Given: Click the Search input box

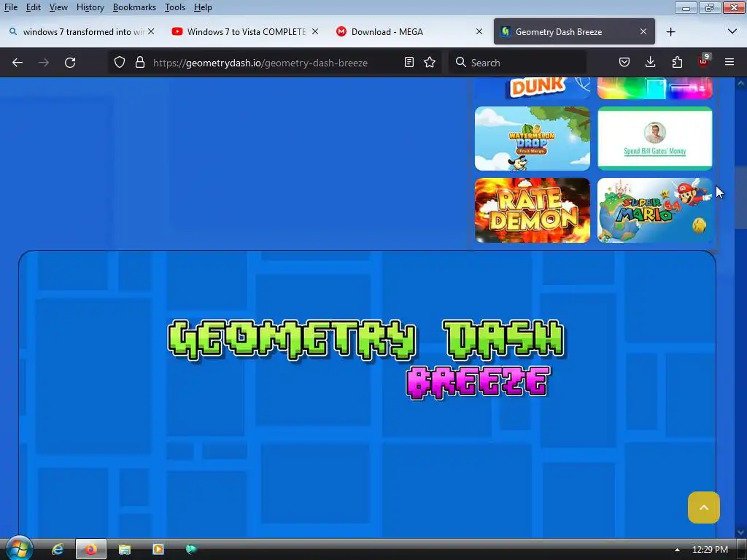Looking at the screenshot, I should point(517,63).
